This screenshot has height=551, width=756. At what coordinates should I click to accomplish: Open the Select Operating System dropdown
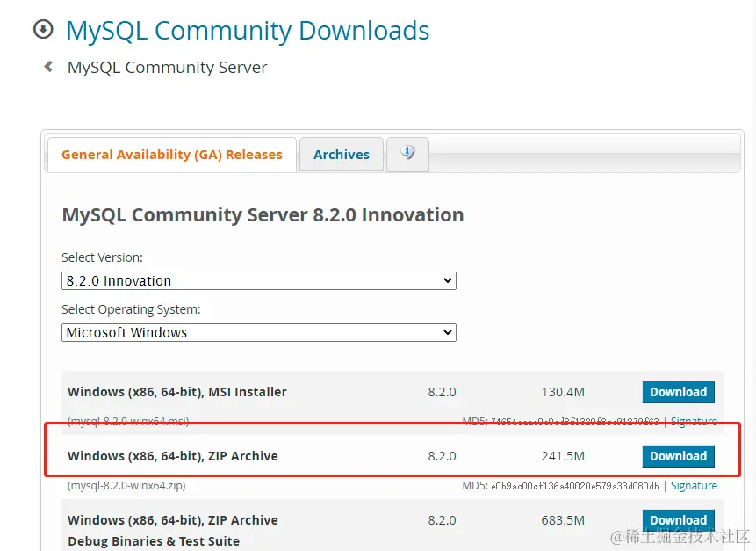click(259, 332)
